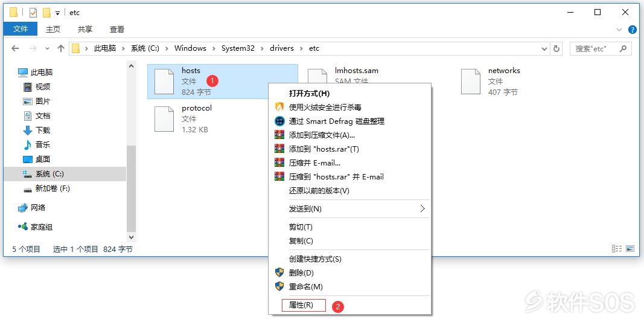Select Windows in breadcrumb path
Viewport: 644px width, 319px height.
(x=190, y=48)
